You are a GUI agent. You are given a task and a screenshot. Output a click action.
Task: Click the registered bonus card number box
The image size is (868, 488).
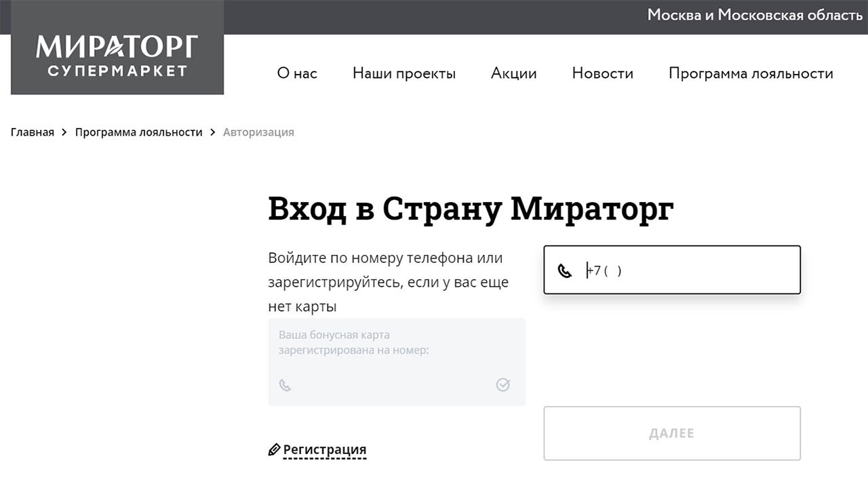(x=397, y=362)
